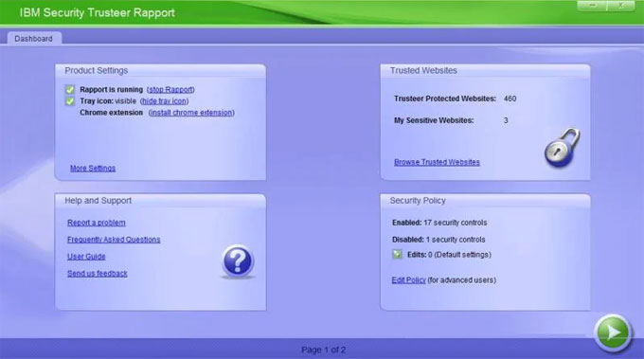This screenshot has width=644, height=359.
Task: Click the hide tray icon link
Action: [164, 101]
